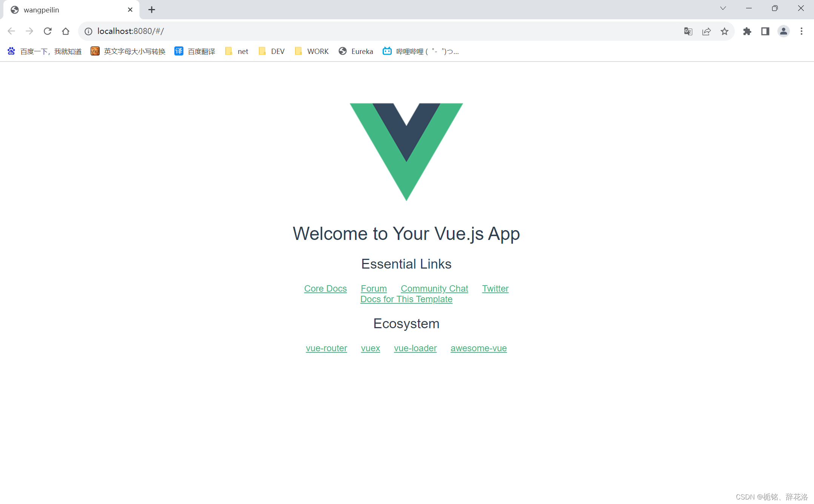Toggle the browser side panel icon

[x=765, y=31]
